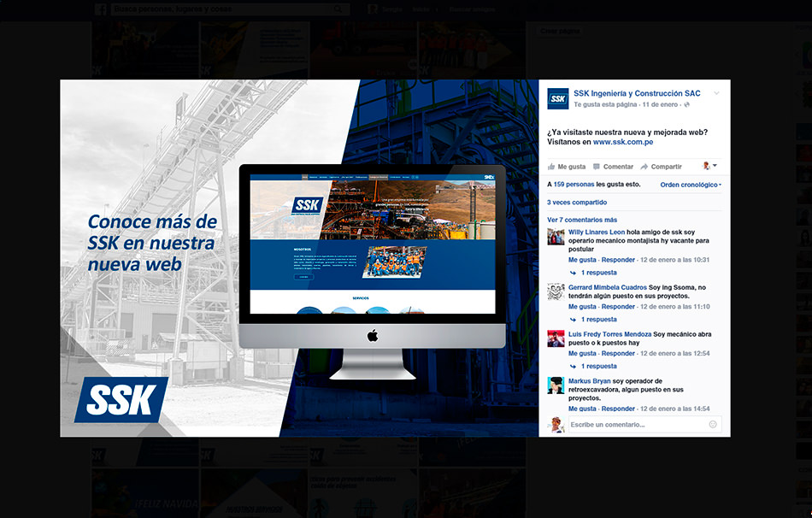812x518 pixels.
Task: Click the 12 de enero a las 12:54 timestamp
Action: [674, 353]
